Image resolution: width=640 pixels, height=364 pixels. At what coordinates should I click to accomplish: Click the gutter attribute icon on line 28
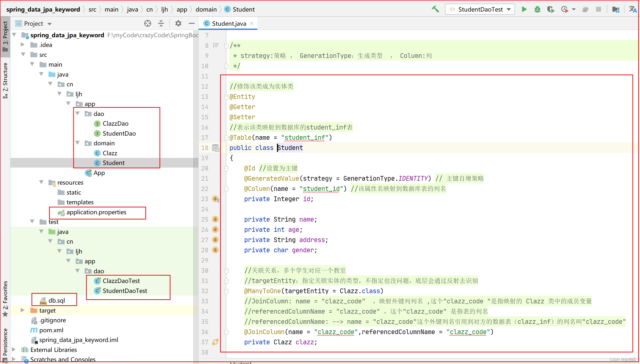point(215,250)
